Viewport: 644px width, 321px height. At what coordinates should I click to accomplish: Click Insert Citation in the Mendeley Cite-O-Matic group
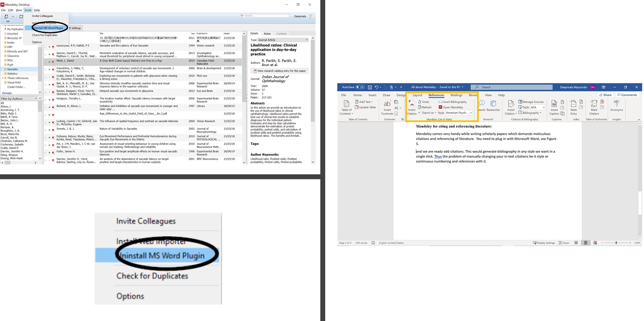click(x=411, y=107)
